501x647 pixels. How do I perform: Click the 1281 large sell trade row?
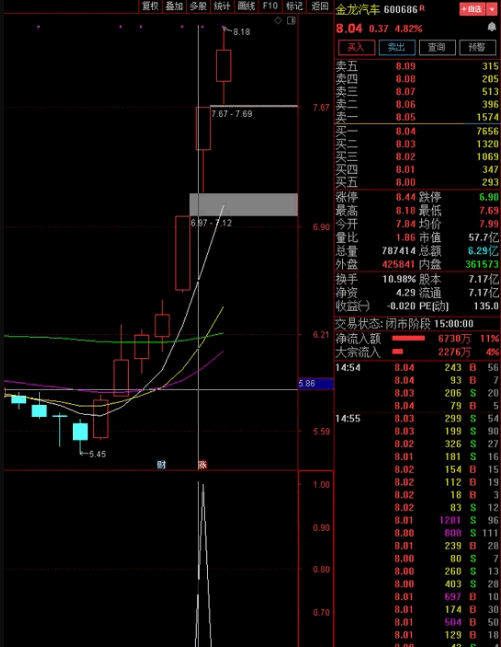(417, 520)
